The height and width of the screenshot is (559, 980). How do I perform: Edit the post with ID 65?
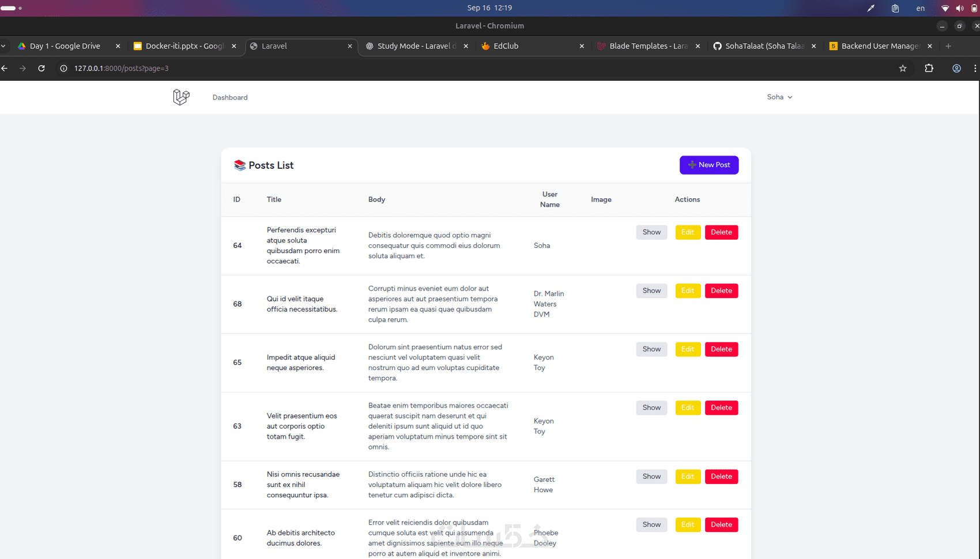[688, 349]
